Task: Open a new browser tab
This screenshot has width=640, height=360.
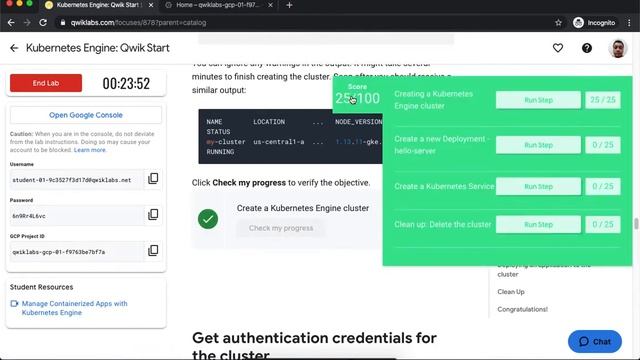Action: (289, 5)
